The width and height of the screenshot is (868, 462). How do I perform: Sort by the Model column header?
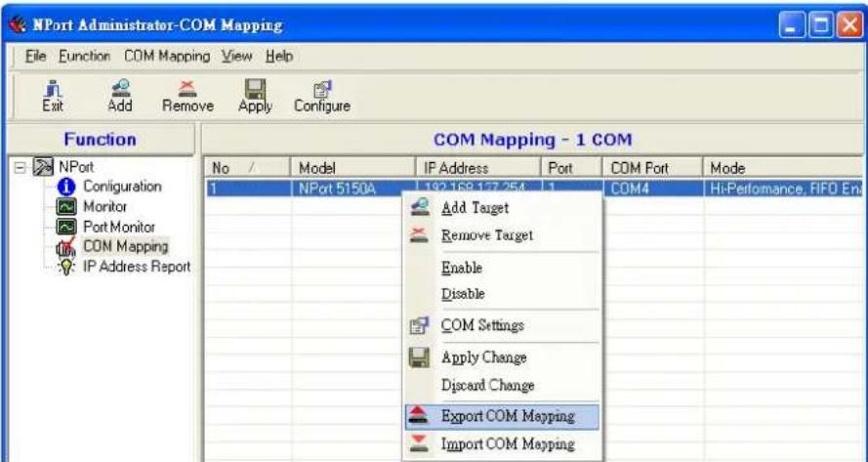pyautogui.click(x=352, y=168)
